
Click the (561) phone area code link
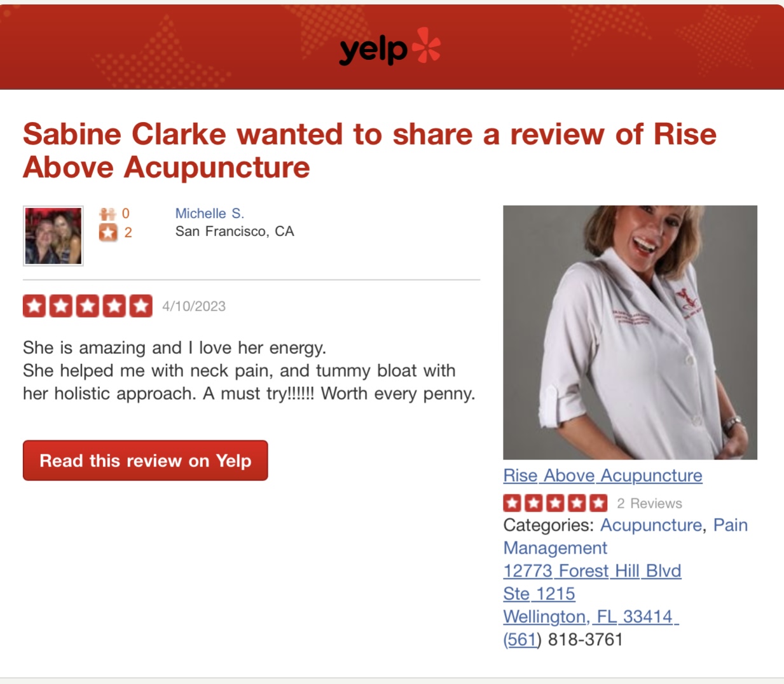click(521, 639)
